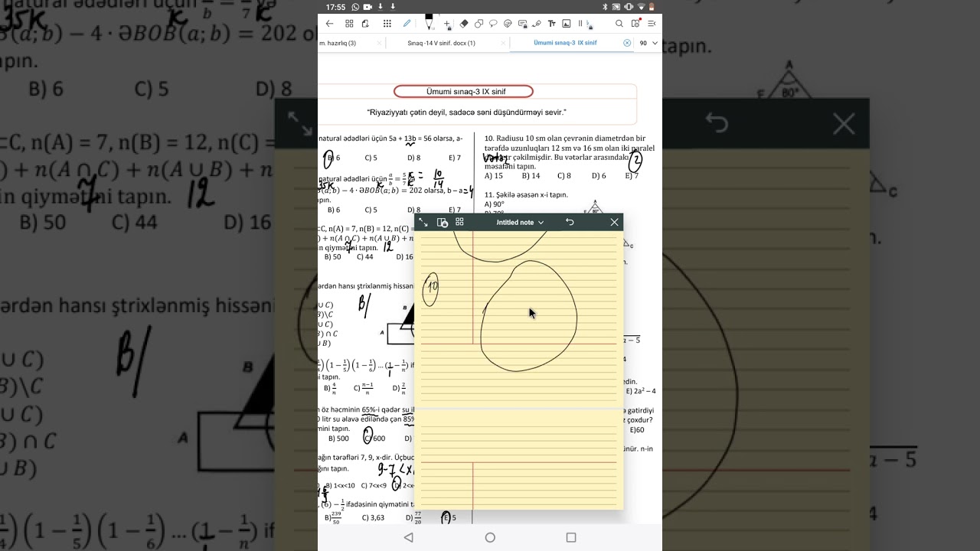
Task: Click question '11. Şəkilə əsasən x-i tapın.'
Action: [526, 195]
